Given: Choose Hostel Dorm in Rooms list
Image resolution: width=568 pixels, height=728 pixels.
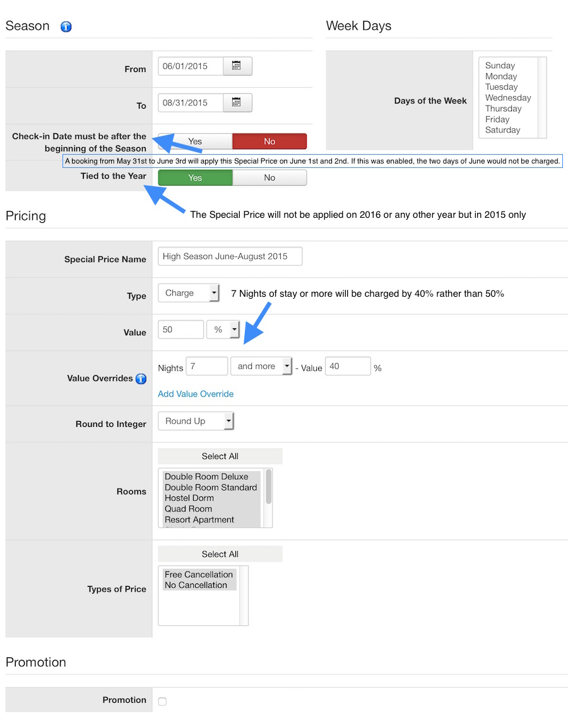Looking at the screenshot, I should [189, 498].
